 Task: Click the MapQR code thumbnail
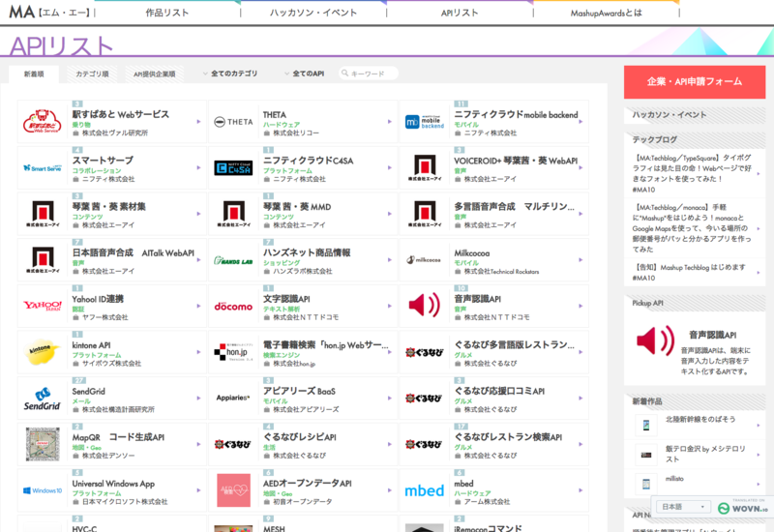[x=43, y=444]
